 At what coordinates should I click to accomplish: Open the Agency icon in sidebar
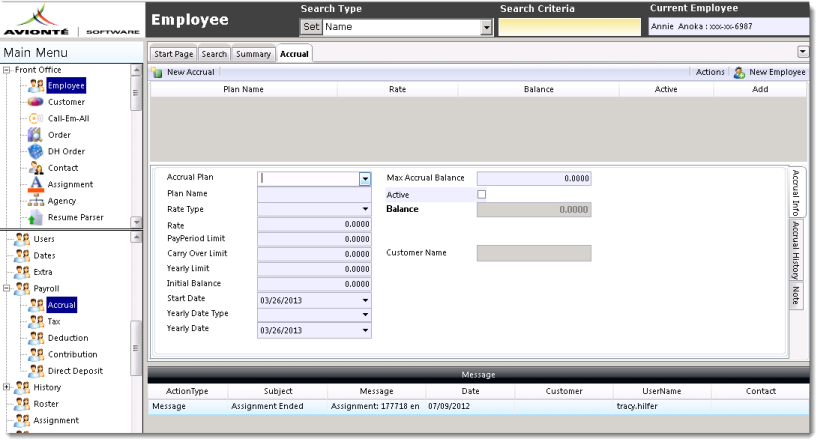(x=33, y=200)
